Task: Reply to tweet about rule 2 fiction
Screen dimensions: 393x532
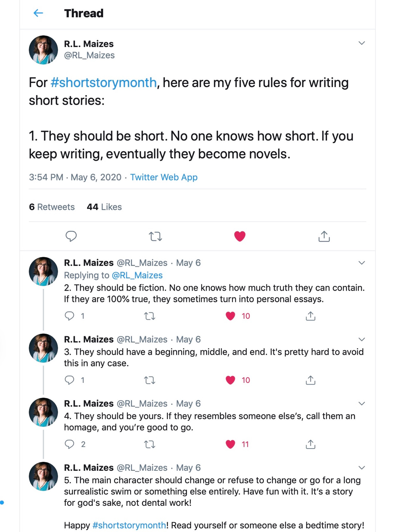Action: pos(69,316)
